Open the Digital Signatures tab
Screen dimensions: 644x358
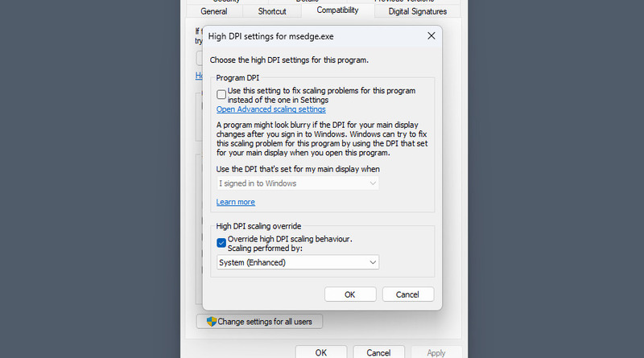[x=418, y=11]
